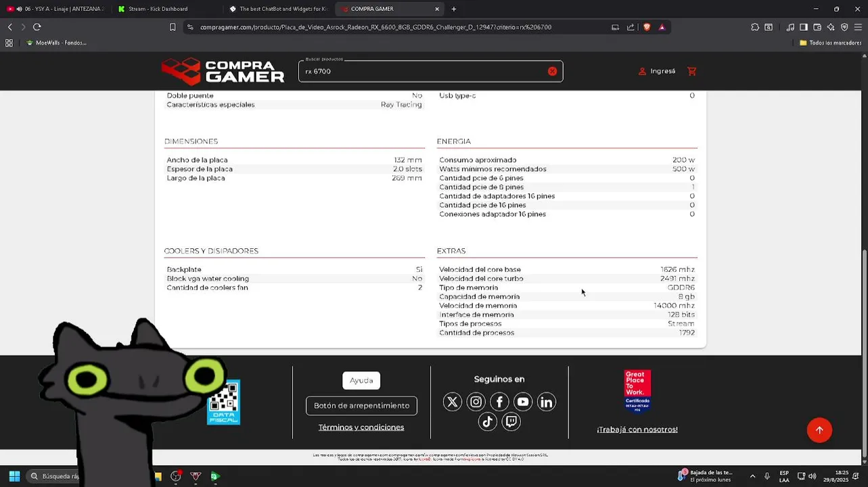Viewport: 868px width, 487px height.
Task: Open the Leo AI sparkle icon
Action: tap(831, 27)
